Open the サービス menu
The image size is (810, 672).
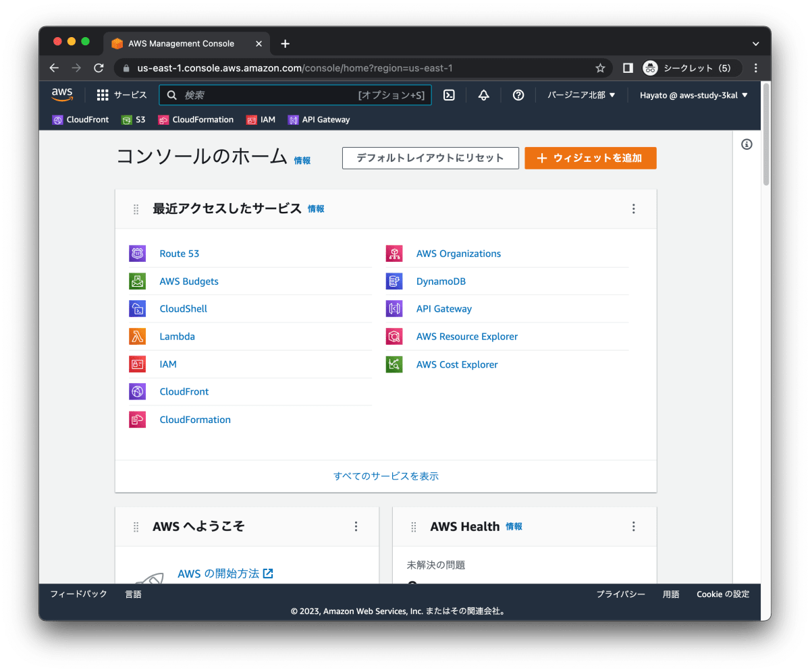(x=122, y=95)
